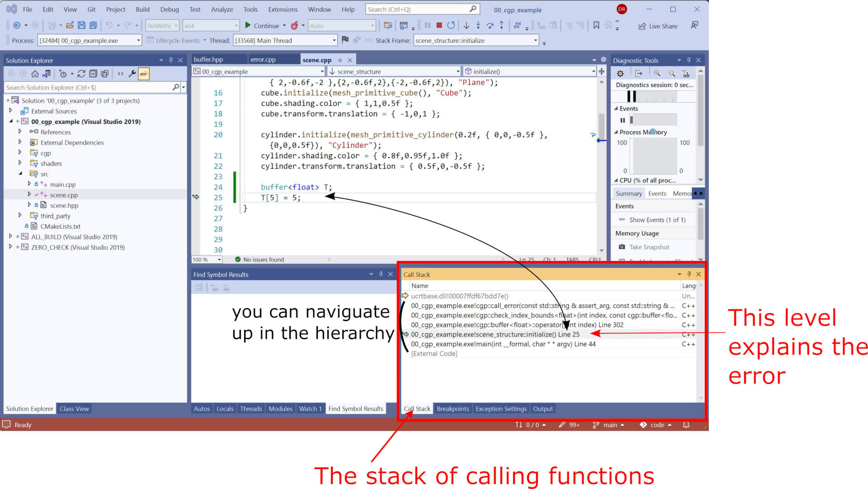Open the Debug menu
Image resolution: width=868 pixels, height=489 pixels.
[169, 9]
